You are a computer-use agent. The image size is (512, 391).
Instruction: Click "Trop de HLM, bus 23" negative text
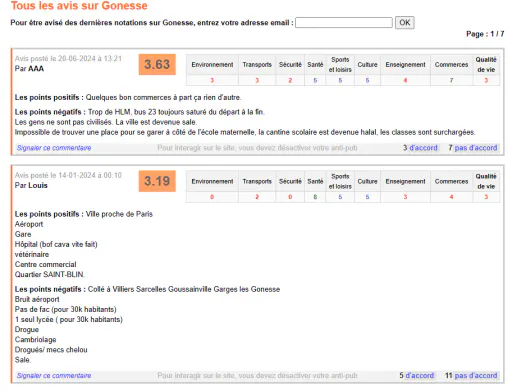click(x=176, y=112)
